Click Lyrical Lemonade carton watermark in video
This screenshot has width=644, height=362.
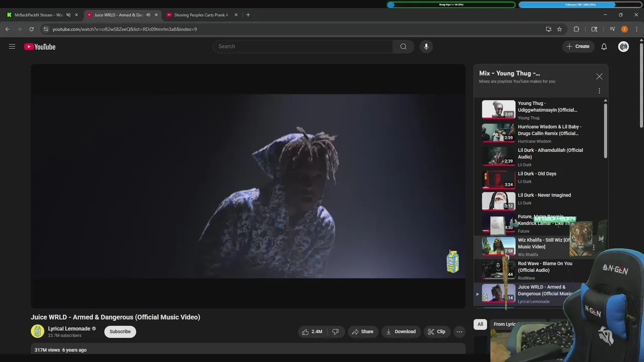[x=452, y=261]
